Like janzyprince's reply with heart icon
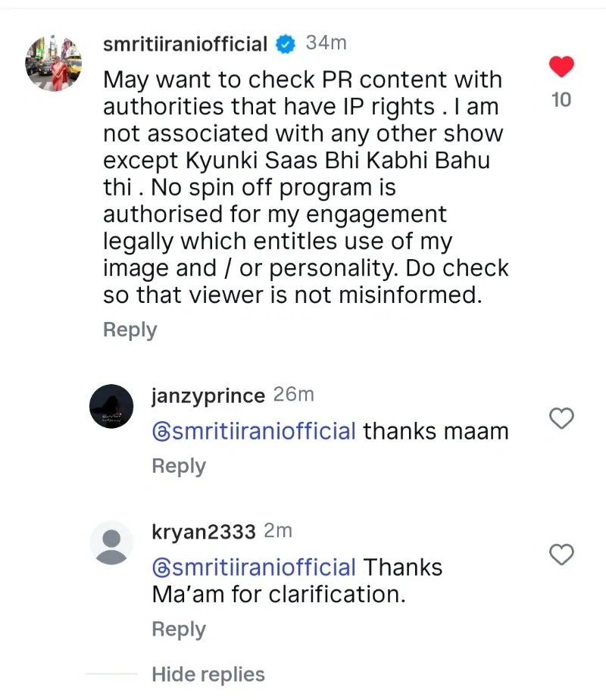 pyautogui.click(x=561, y=417)
